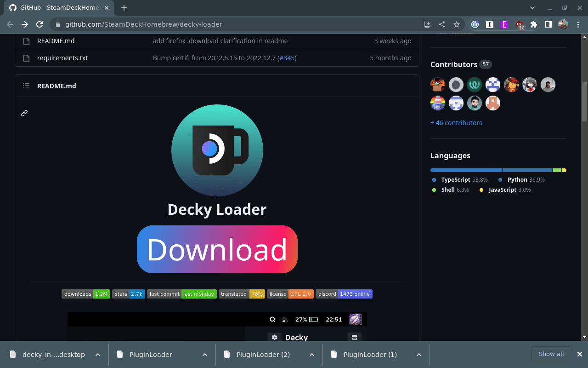Viewport: 588px width, 368px height.
Task: Click the green W contributor avatar
Action: point(475,85)
